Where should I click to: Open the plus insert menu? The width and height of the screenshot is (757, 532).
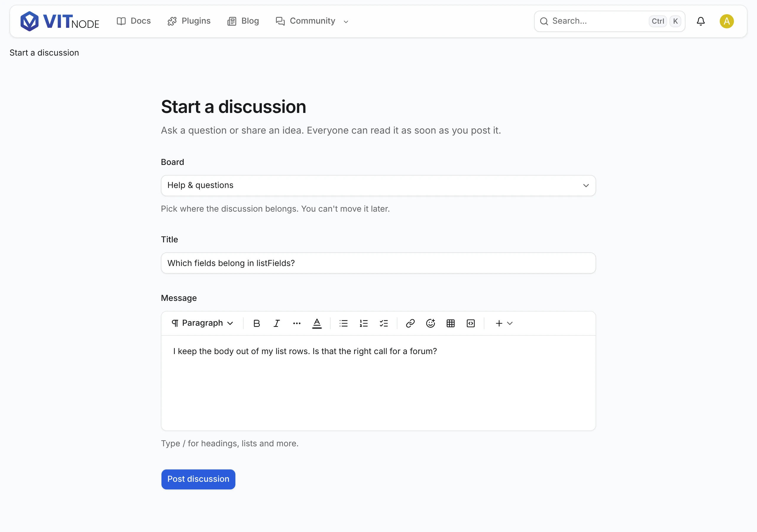pyautogui.click(x=504, y=323)
